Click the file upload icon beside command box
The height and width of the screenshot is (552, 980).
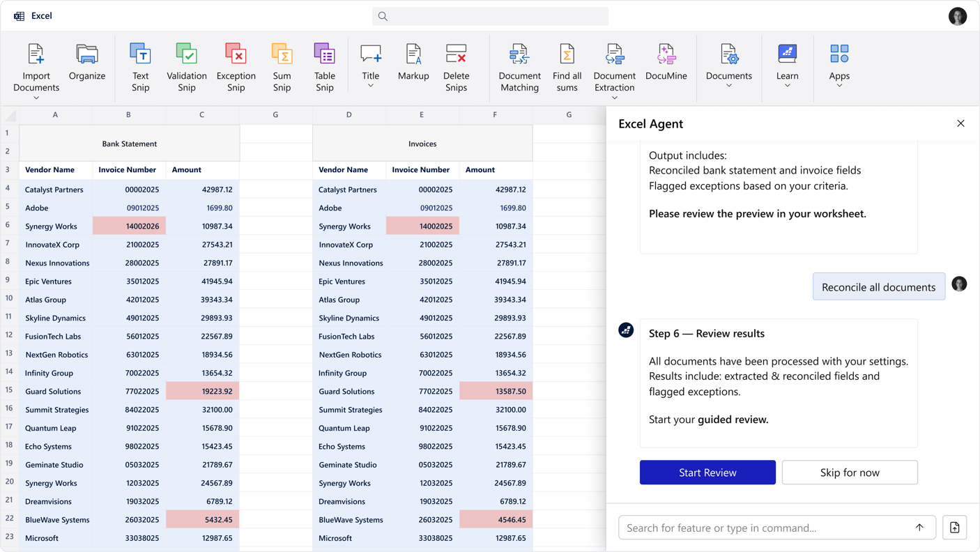click(x=954, y=528)
